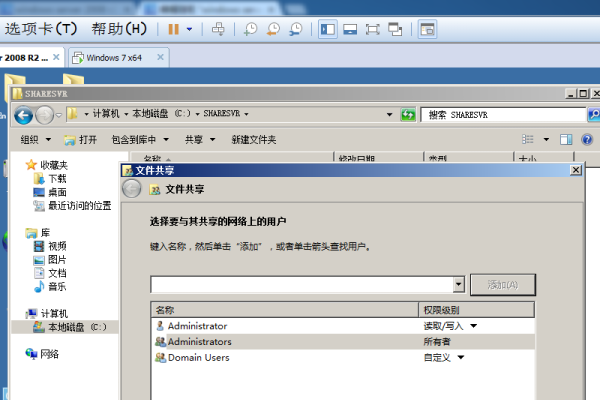
Task: Open the dropdown arrow next to pause icon
Action: click(x=189, y=29)
